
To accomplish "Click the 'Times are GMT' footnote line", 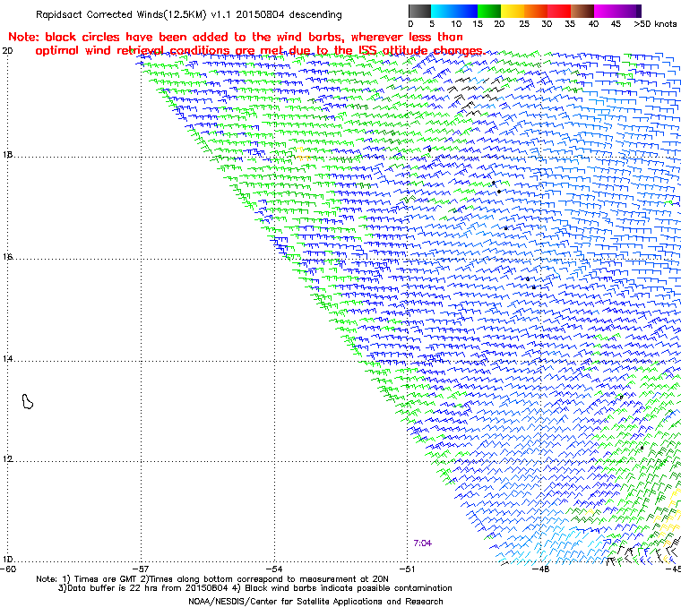I will click(212, 579).
